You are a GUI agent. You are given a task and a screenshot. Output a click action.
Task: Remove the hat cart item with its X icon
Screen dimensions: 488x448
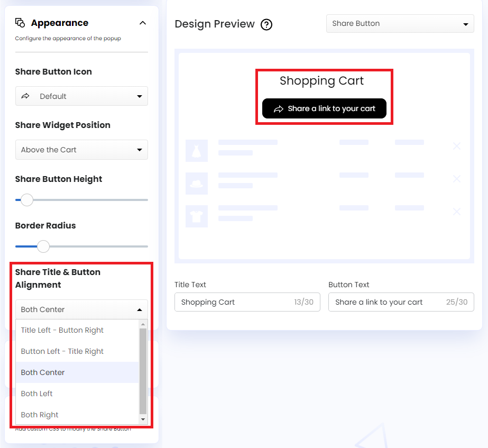pyautogui.click(x=456, y=179)
